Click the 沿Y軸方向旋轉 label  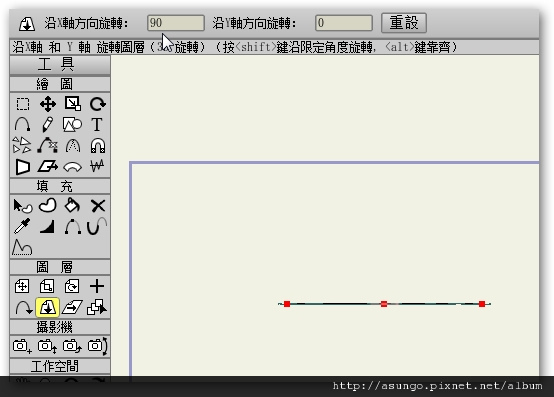coord(255,24)
